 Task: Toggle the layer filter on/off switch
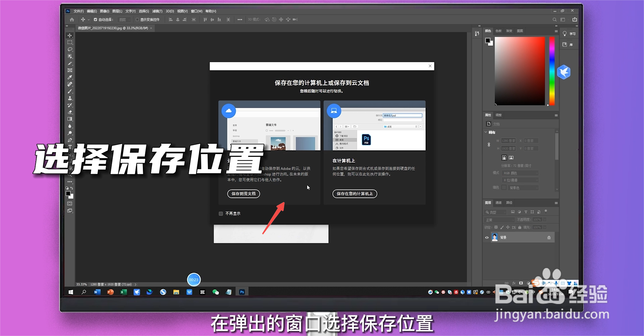click(546, 211)
